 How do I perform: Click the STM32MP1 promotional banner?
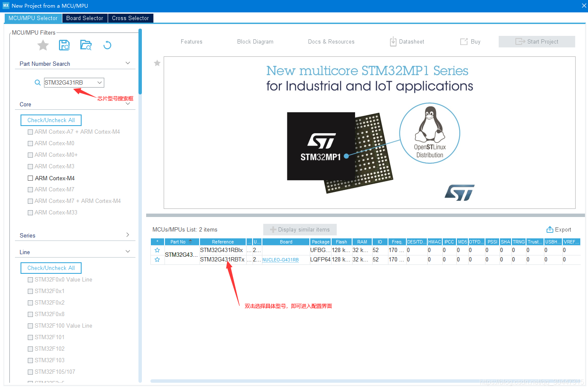pyautogui.click(x=370, y=132)
